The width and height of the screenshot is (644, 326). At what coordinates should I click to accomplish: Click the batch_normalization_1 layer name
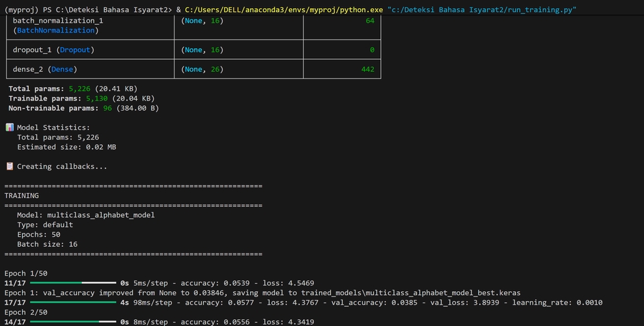click(58, 21)
